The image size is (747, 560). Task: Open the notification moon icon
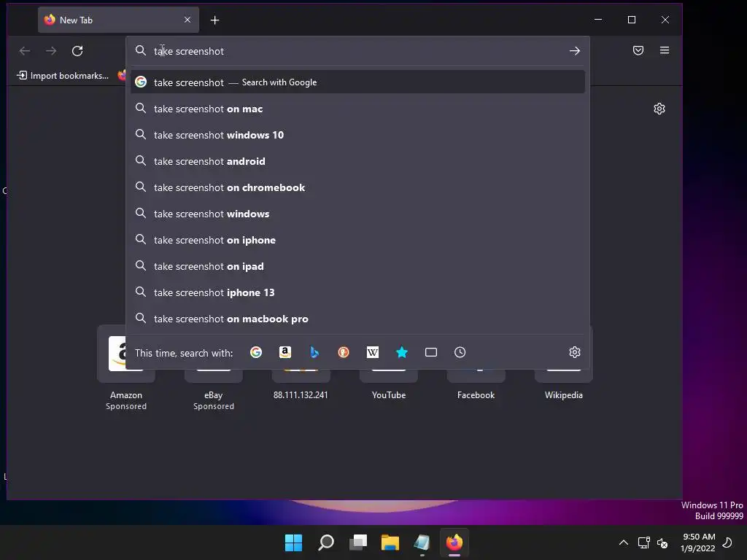727,542
